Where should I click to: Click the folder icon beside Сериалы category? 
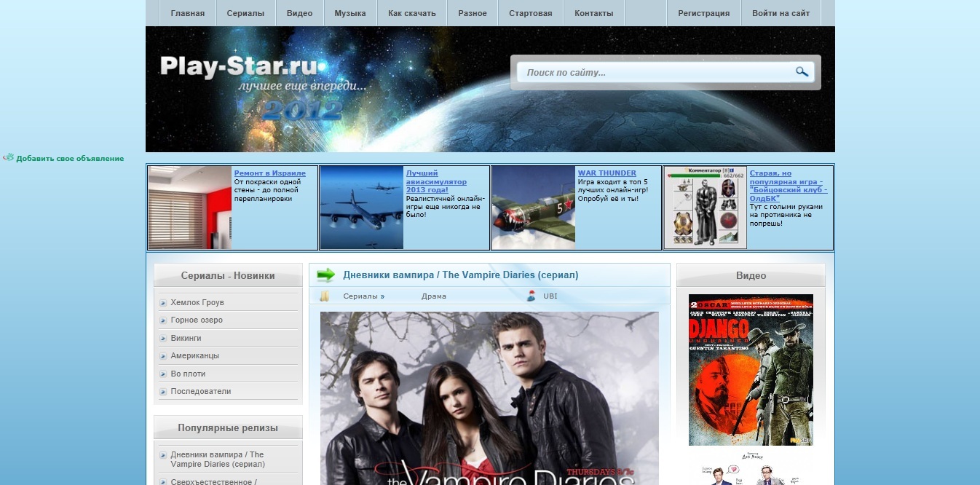click(325, 296)
